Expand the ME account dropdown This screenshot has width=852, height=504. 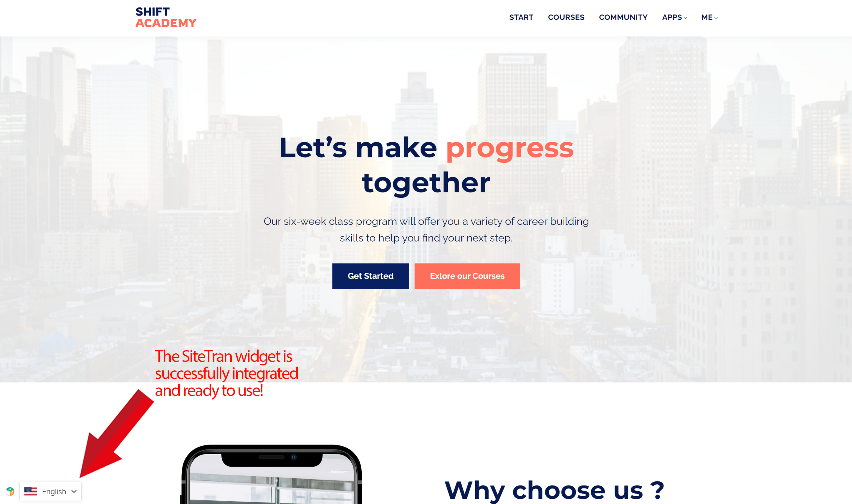click(x=709, y=17)
